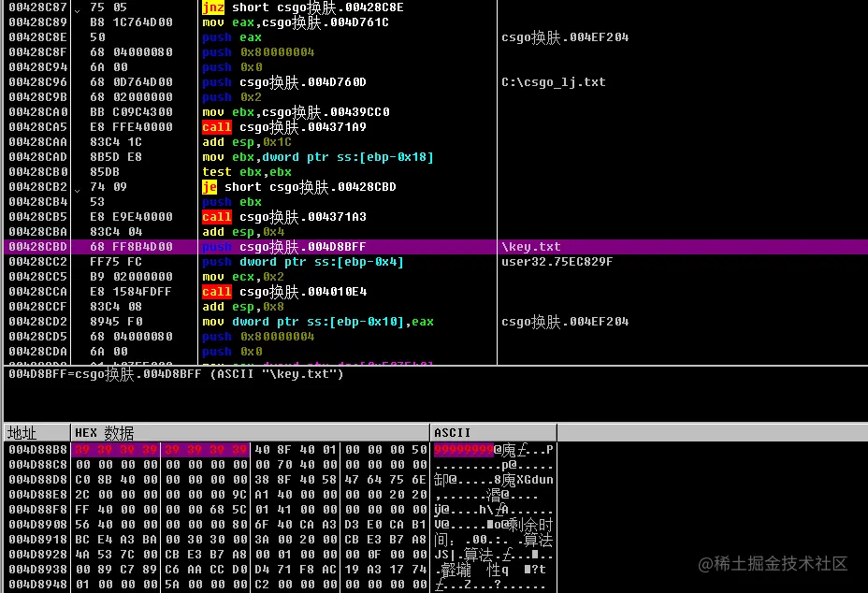This screenshot has height=593, width=868.
Task: Select hex bytes E8 1584FDFF
Action: [131, 291]
